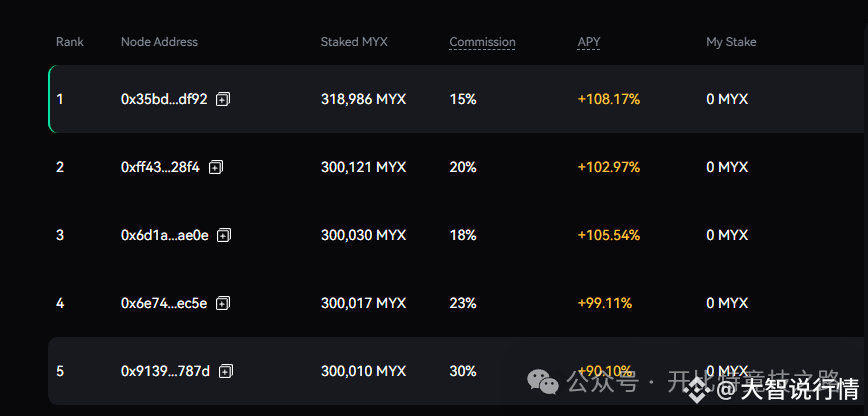Click the +108.17% APY value
The height and width of the screenshot is (416, 868).
(x=609, y=99)
